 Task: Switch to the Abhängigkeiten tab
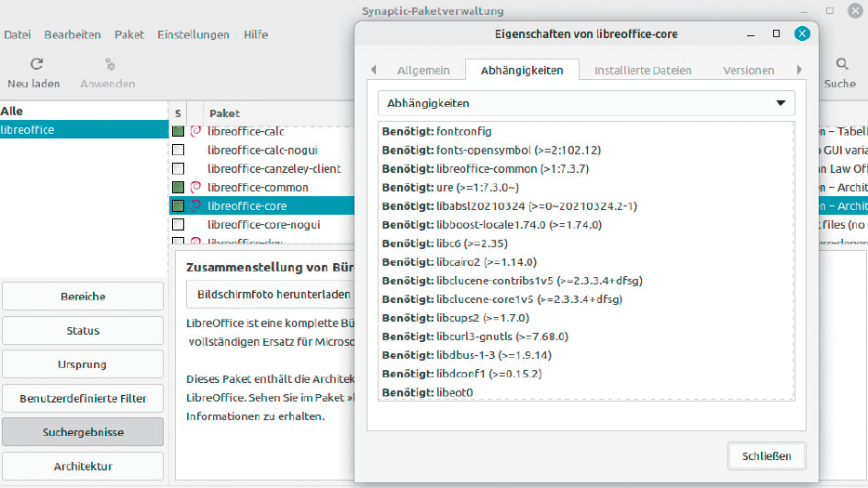[522, 71]
